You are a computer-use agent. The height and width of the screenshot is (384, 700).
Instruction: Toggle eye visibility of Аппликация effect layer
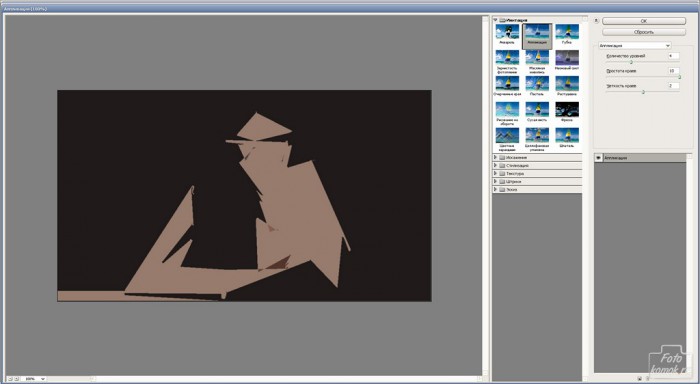(x=599, y=158)
